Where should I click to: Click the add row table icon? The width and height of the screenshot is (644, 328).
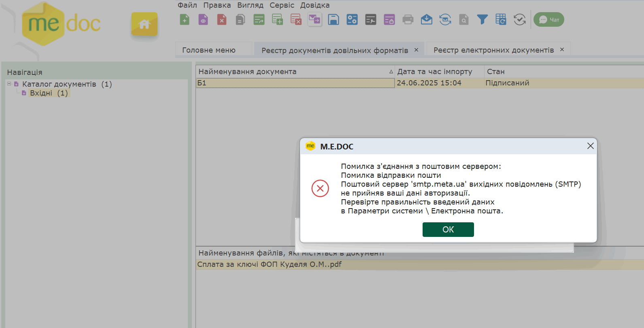pos(278,19)
